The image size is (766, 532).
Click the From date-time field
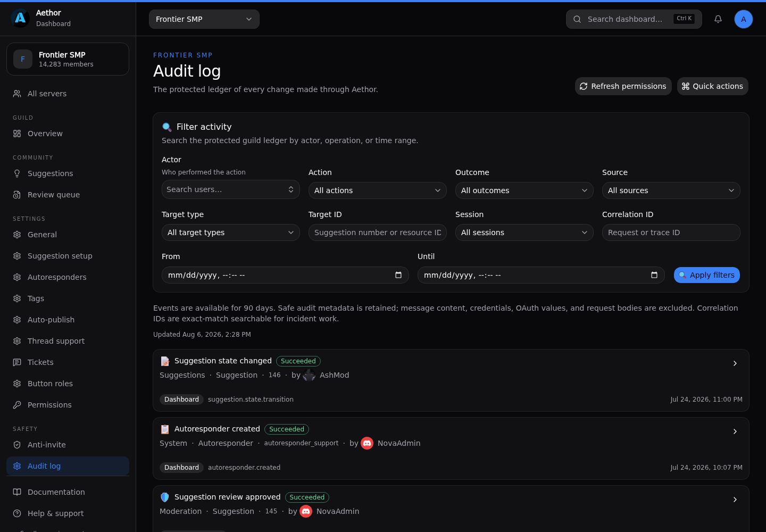click(x=285, y=275)
